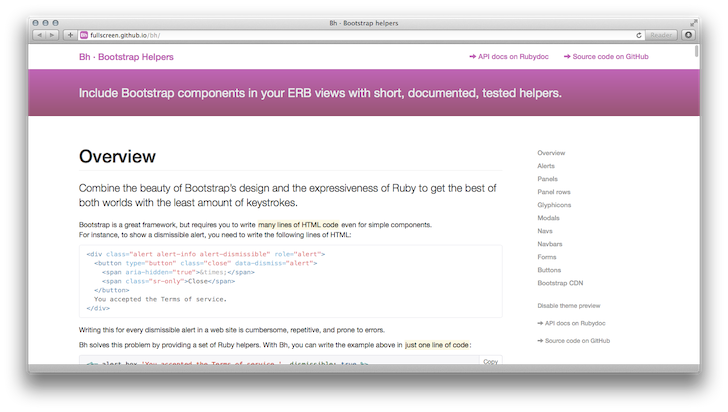The width and height of the screenshot is (728, 412).
Task: Jump to Navs in the sidebar
Action: [545, 231]
